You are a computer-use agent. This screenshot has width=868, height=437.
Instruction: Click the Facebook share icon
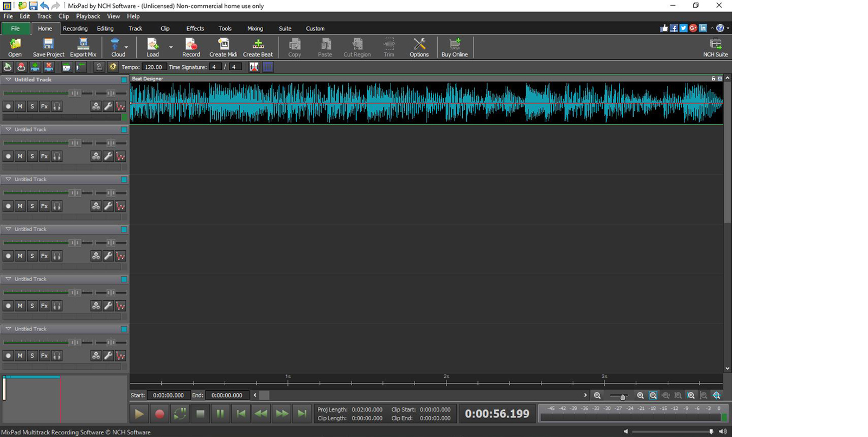click(674, 28)
